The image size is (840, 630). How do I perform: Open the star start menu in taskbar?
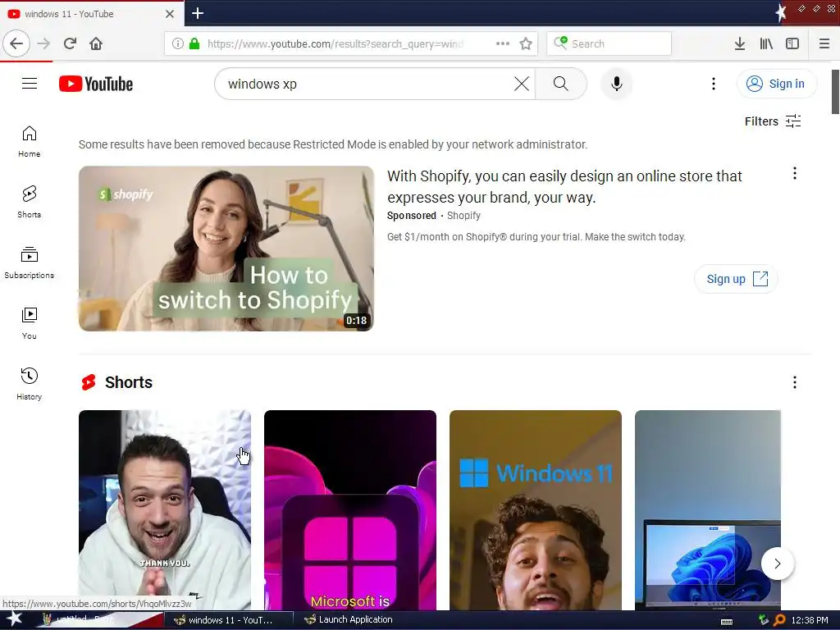coord(14,619)
